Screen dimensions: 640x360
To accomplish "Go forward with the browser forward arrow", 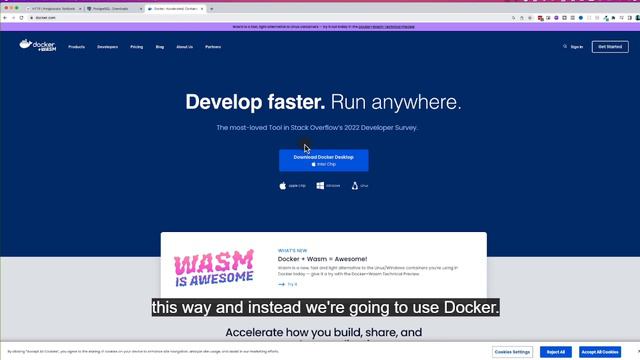I will point(13,18).
